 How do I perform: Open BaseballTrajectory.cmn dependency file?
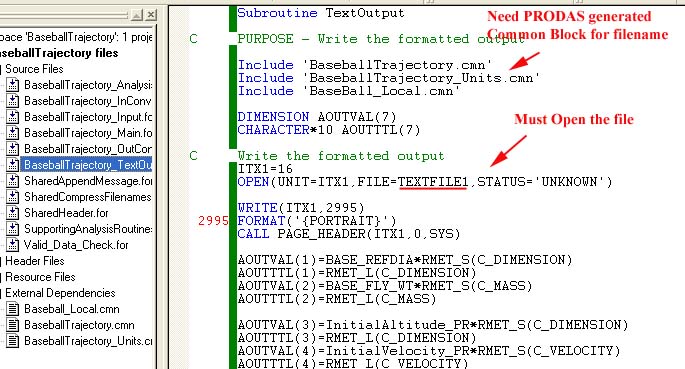[x=80, y=325]
